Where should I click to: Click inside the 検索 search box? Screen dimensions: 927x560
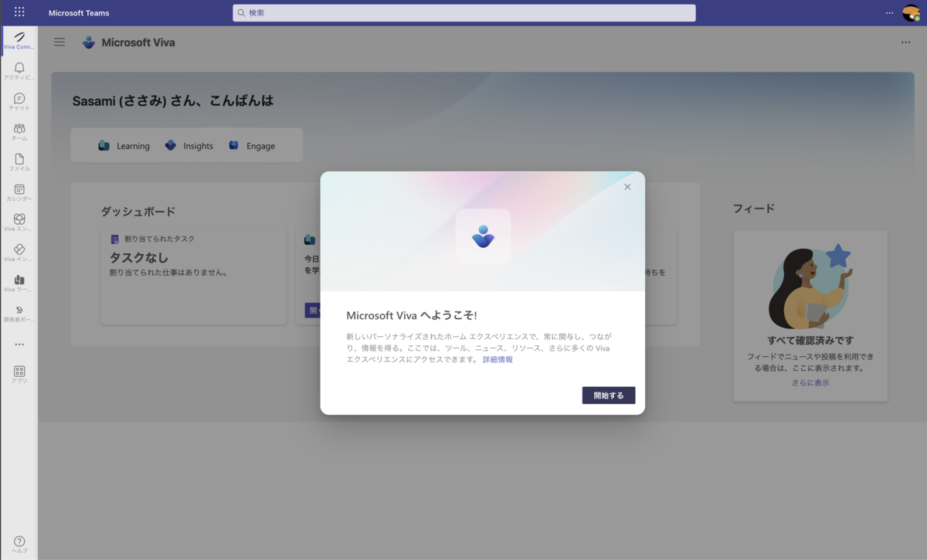464,13
